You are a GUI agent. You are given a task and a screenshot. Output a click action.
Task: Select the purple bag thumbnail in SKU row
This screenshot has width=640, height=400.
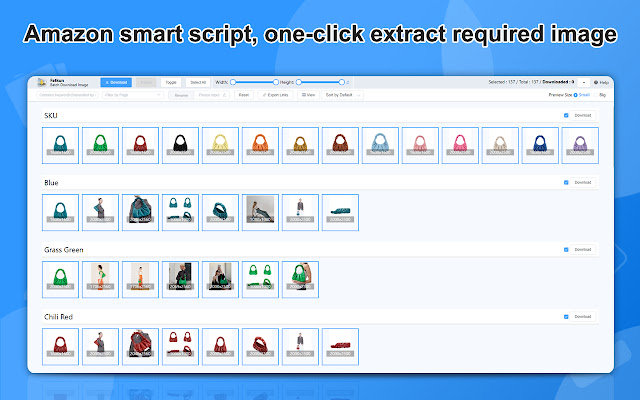coord(580,145)
